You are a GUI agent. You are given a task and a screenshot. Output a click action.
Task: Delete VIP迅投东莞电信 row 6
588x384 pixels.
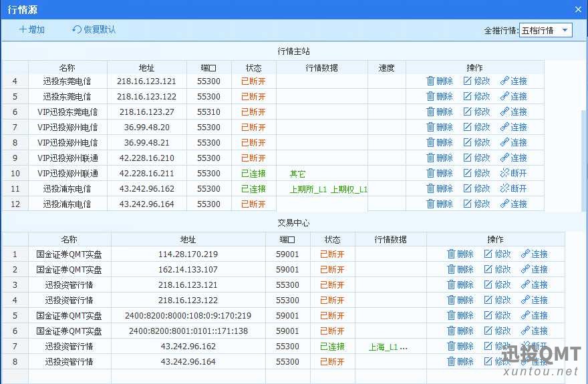(x=440, y=112)
